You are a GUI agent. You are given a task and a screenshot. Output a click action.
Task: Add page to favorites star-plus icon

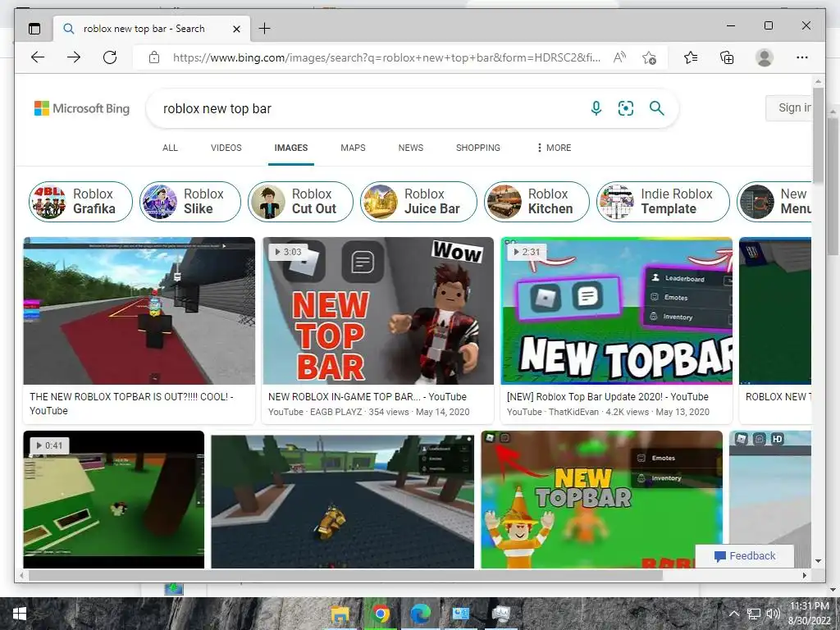click(650, 57)
